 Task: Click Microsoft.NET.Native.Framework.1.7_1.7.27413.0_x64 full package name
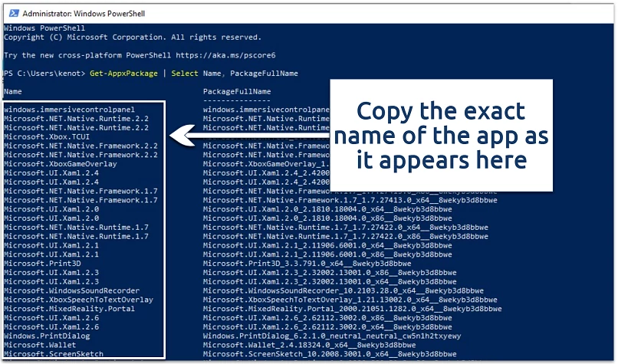point(350,201)
